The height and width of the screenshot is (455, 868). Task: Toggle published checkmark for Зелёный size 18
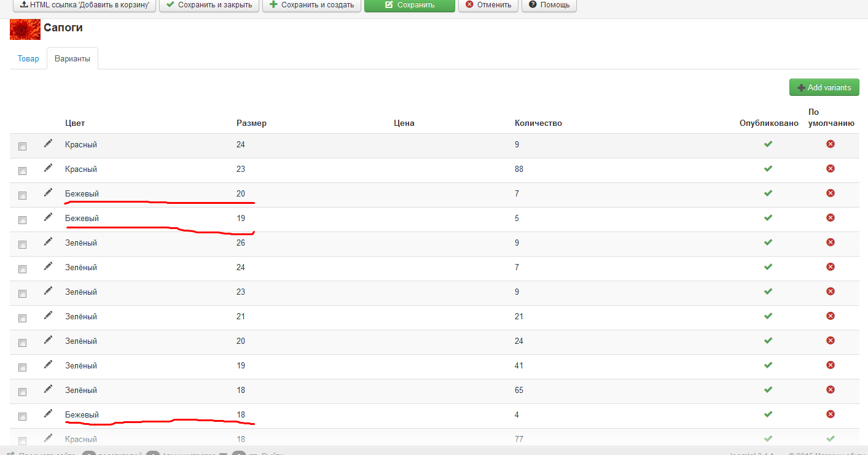pos(768,390)
